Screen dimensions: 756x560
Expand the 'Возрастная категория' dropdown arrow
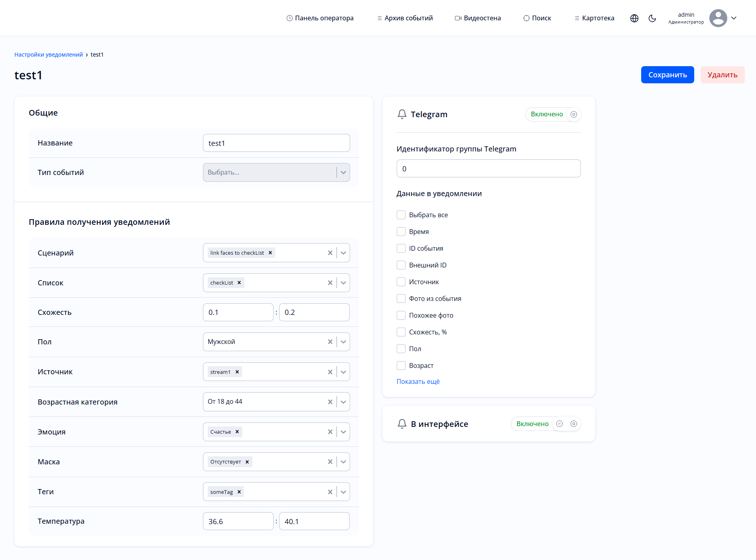click(x=343, y=402)
